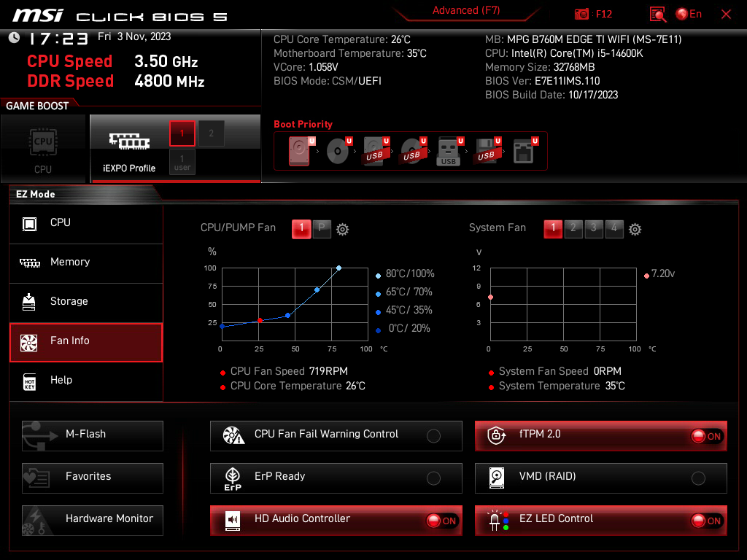
Task: Select iEXPO profile 1
Action: [x=182, y=133]
